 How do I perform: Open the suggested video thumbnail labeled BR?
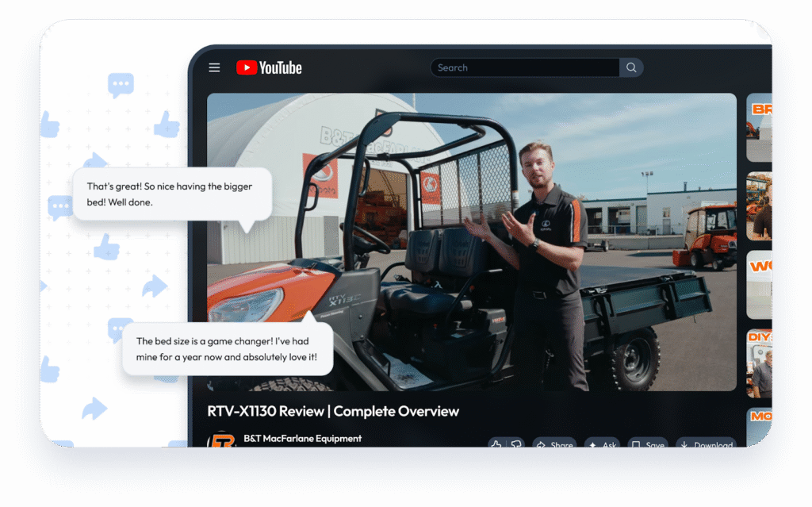pos(759,128)
